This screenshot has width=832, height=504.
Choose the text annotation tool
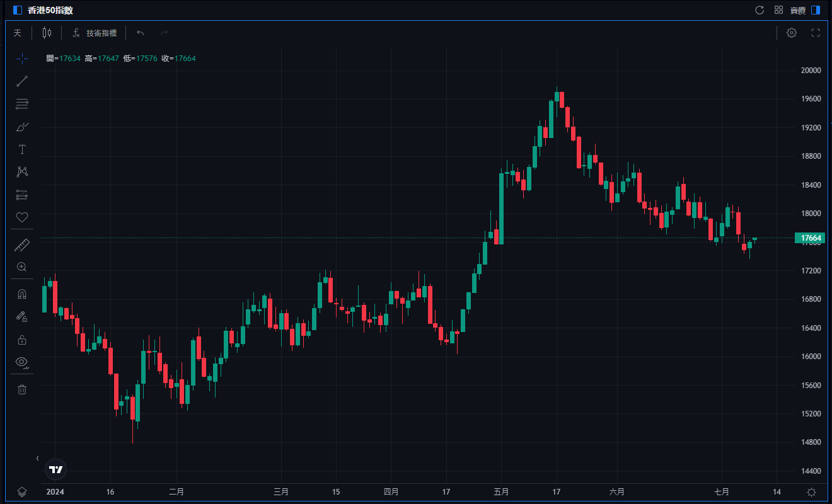pos(22,149)
